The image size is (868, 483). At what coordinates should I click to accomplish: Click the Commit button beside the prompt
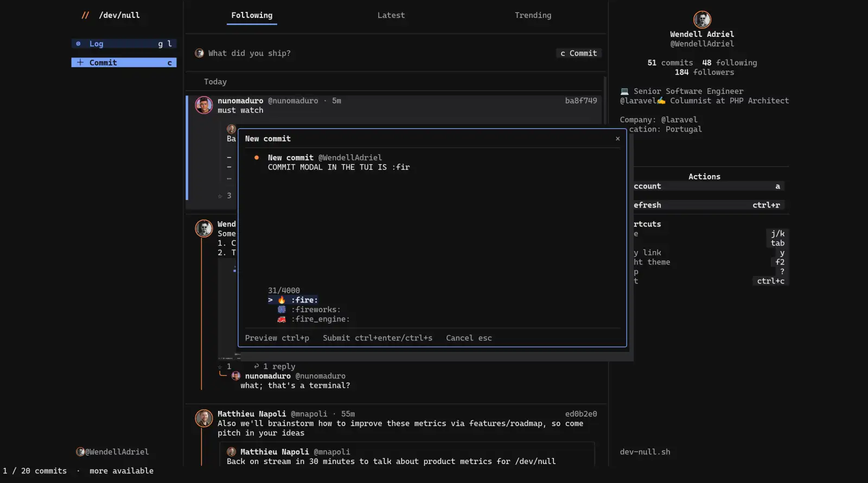point(579,53)
